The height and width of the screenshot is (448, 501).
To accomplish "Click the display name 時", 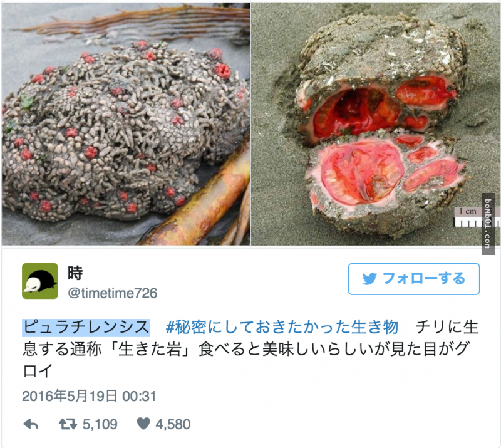I will 75,273.
